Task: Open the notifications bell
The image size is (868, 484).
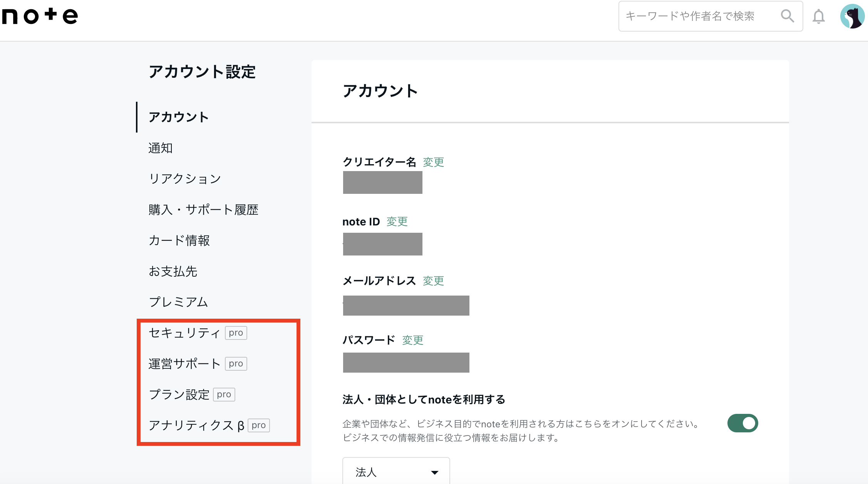Action: click(x=819, y=16)
